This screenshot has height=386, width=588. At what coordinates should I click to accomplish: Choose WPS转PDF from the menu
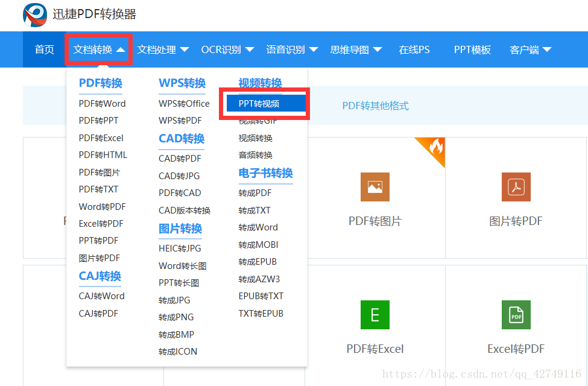click(180, 121)
